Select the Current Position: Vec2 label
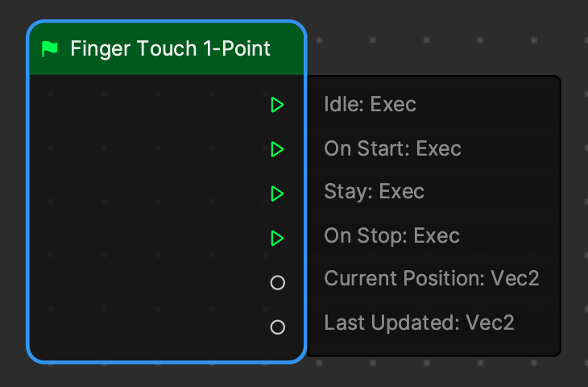Image resolution: width=588 pixels, height=387 pixels. [x=432, y=278]
